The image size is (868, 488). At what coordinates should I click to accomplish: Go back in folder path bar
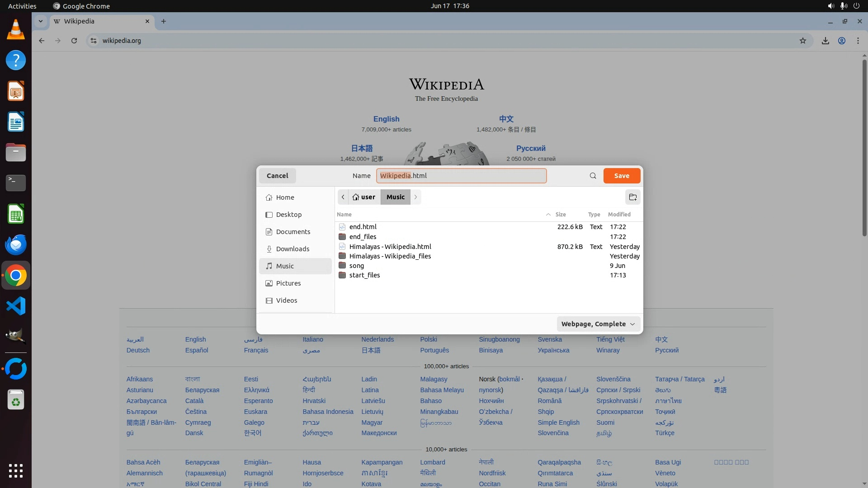[343, 197]
